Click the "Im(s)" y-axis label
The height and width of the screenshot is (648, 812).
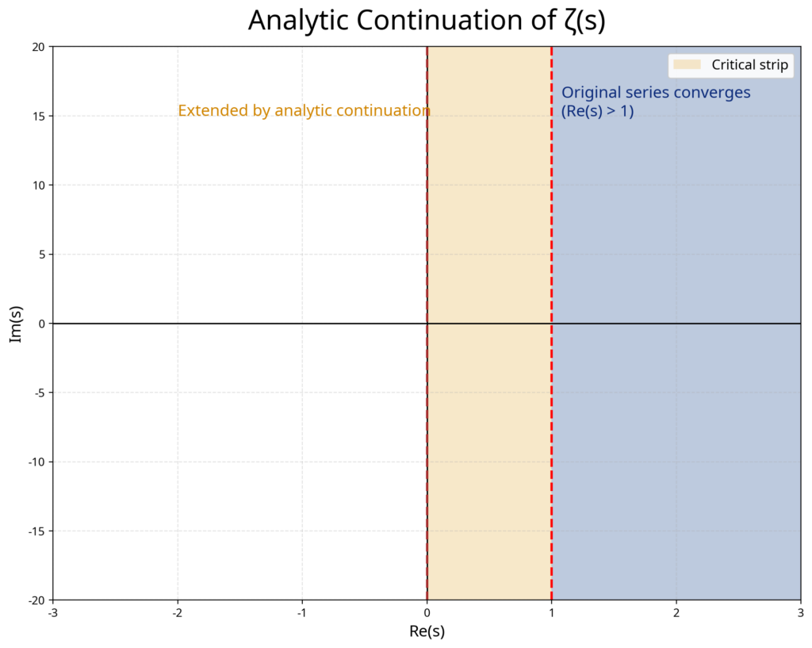16,323
